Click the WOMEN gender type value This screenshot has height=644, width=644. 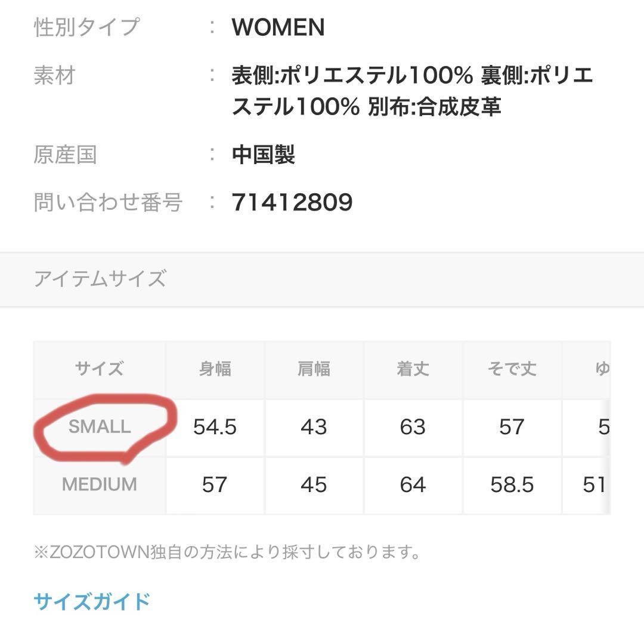(278, 27)
